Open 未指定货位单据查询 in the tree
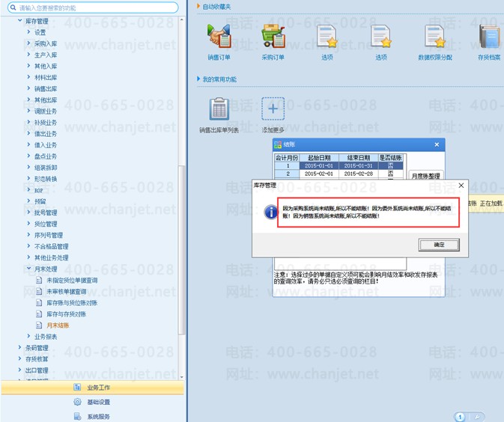This screenshot has height=422, width=504. click(x=72, y=281)
